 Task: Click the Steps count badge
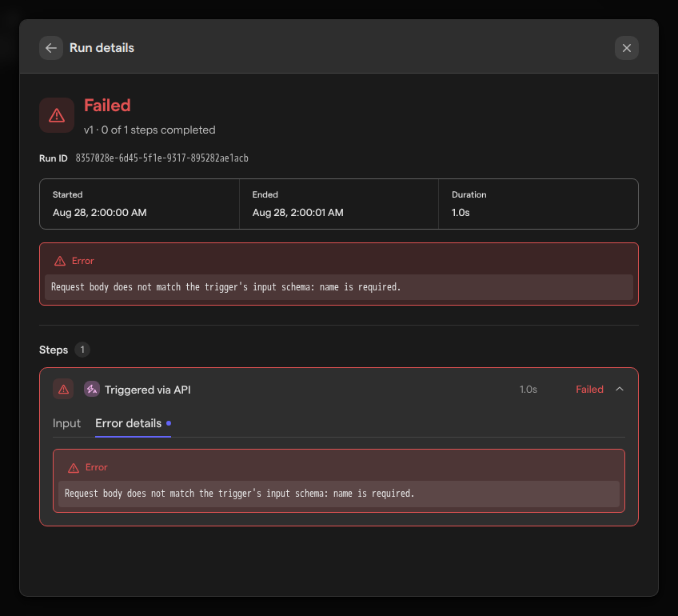[x=82, y=350]
